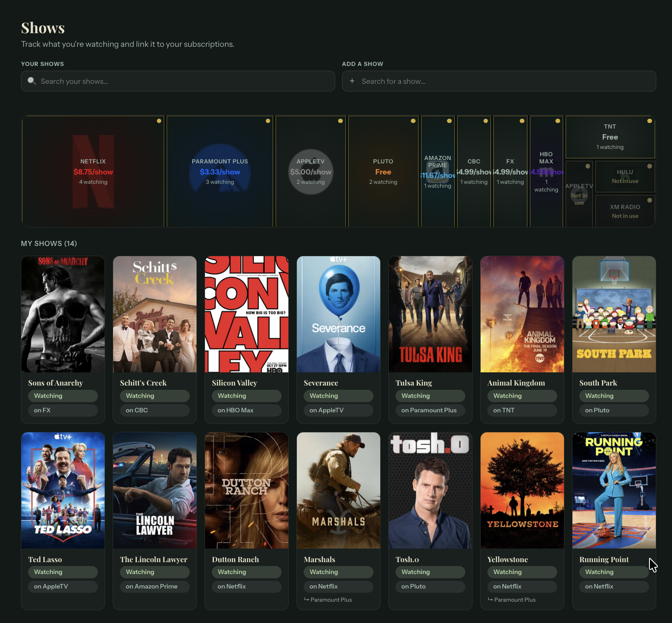The height and width of the screenshot is (623, 672).
Task: Open the 'on HBO Max' service selector
Action: click(247, 410)
